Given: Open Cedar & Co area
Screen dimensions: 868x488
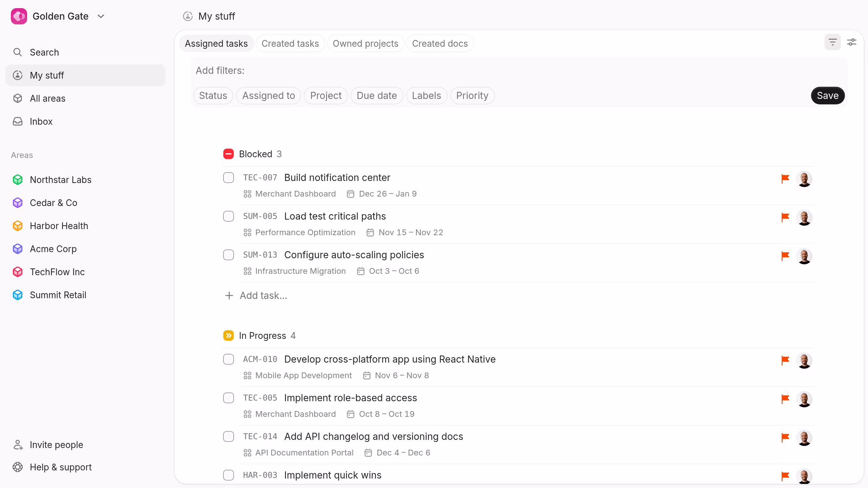Looking at the screenshot, I should [85, 203].
